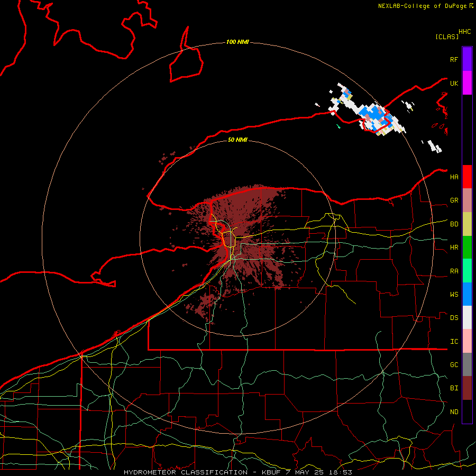
Task: Click the BD legend label
Action: [454, 224]
